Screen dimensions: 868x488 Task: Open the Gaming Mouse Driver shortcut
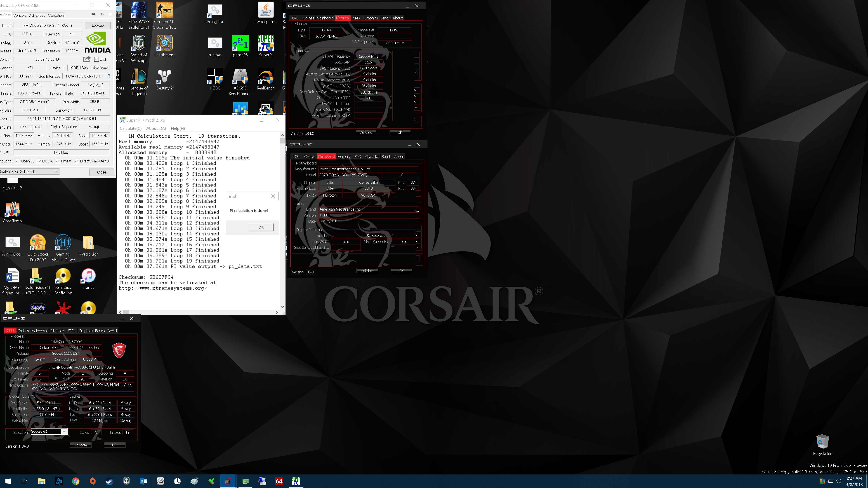[x=63, y=248]
